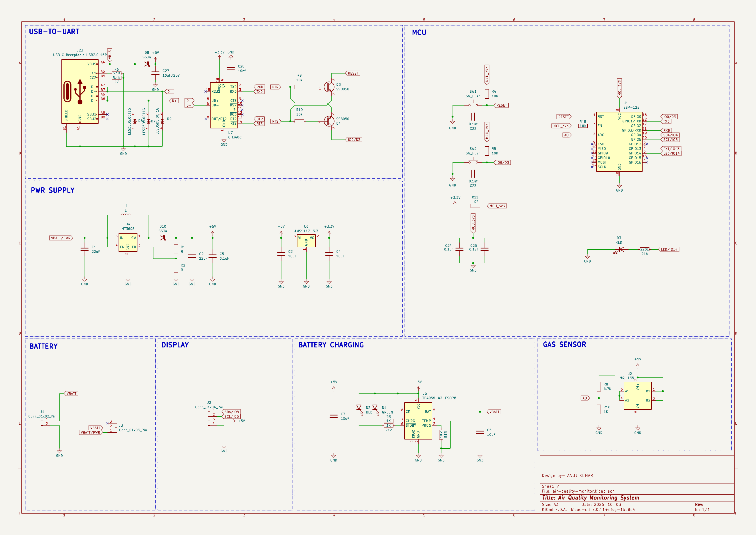
Task: Click the MCU section heading
Action: 419,32
